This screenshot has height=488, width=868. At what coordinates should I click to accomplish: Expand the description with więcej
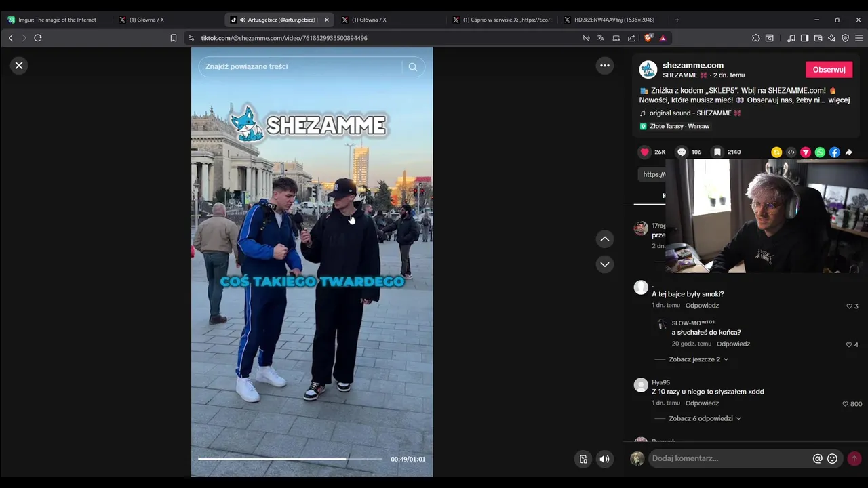pyautogui.click(x=839, y=100)
